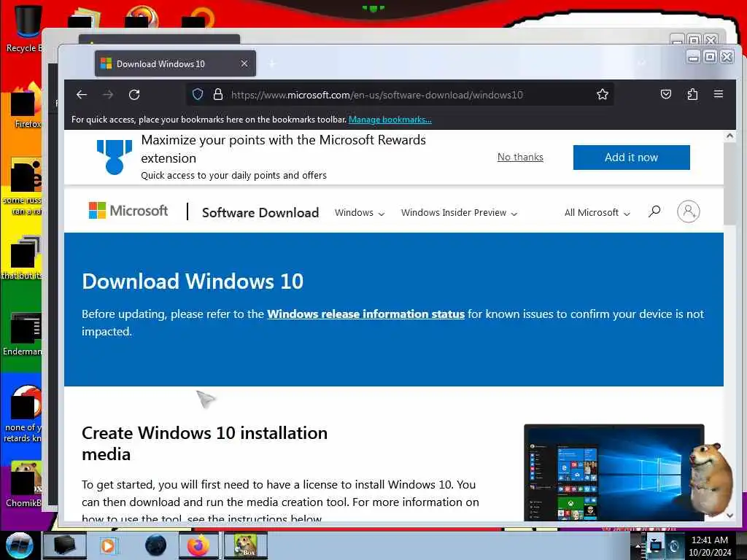The image size is (747, 560).
Task: Click the site search magnifier icon
Action: click(x=654, y=211)
